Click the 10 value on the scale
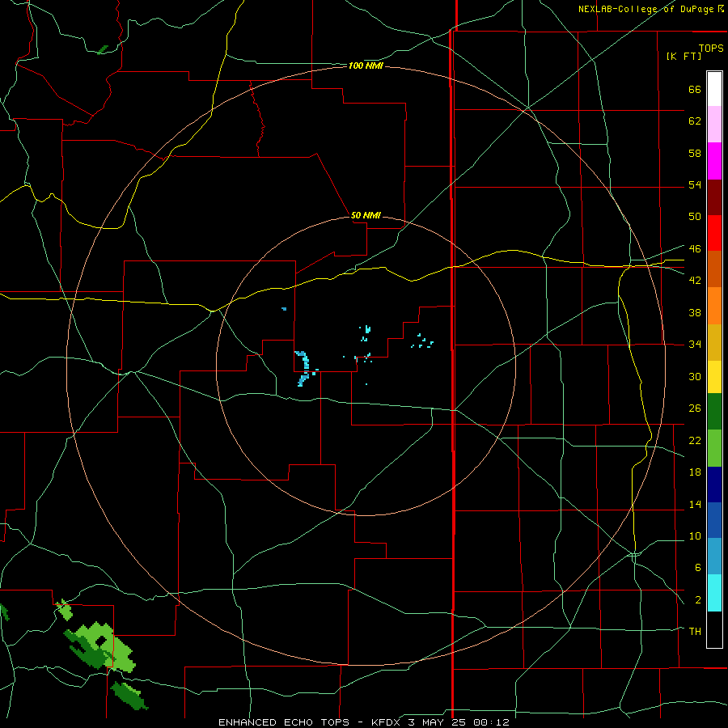The height and width of the screenshot is (728, 728). pos(695,536)
